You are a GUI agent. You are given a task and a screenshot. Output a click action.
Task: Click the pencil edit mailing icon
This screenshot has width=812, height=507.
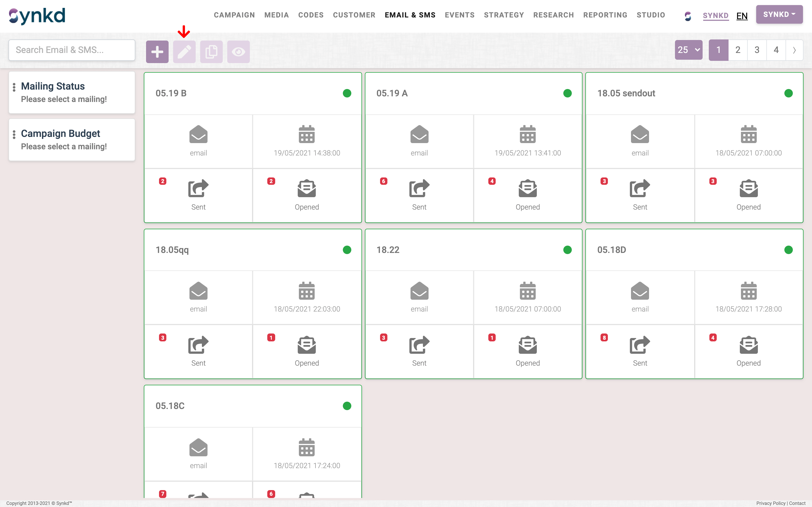(x=184, y=52)
